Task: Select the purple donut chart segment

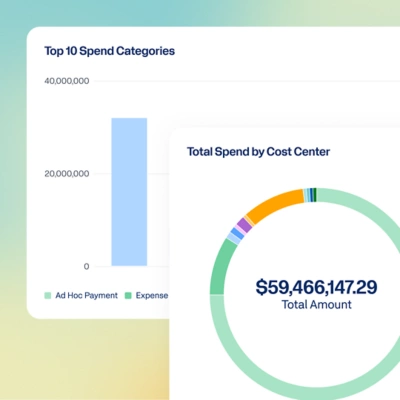Action: [x=244, y=226]
